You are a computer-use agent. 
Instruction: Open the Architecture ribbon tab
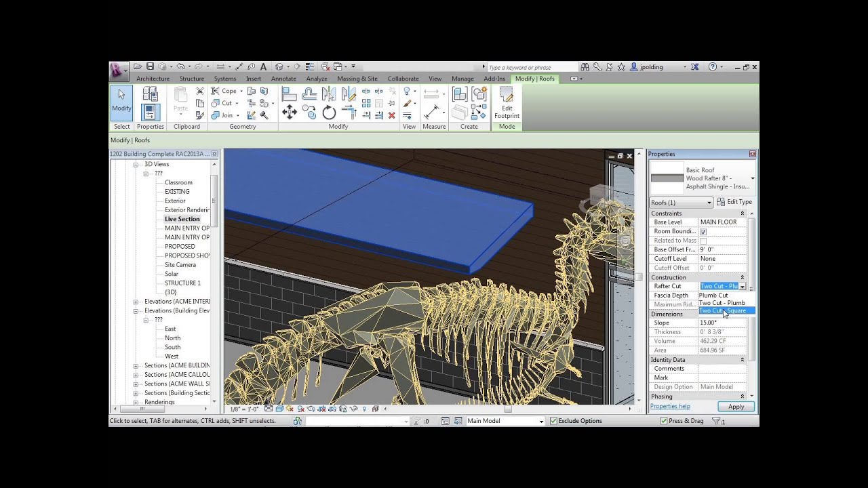tap(153, 79)
